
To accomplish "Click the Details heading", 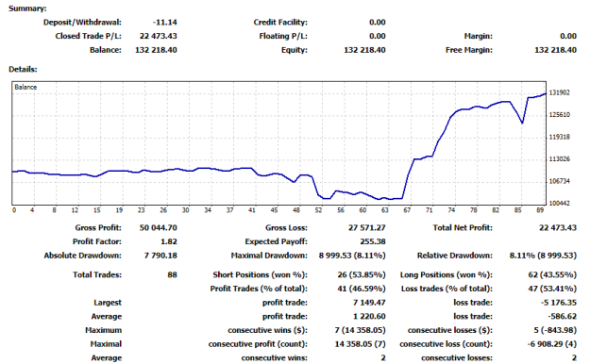I will click(23, 69).
